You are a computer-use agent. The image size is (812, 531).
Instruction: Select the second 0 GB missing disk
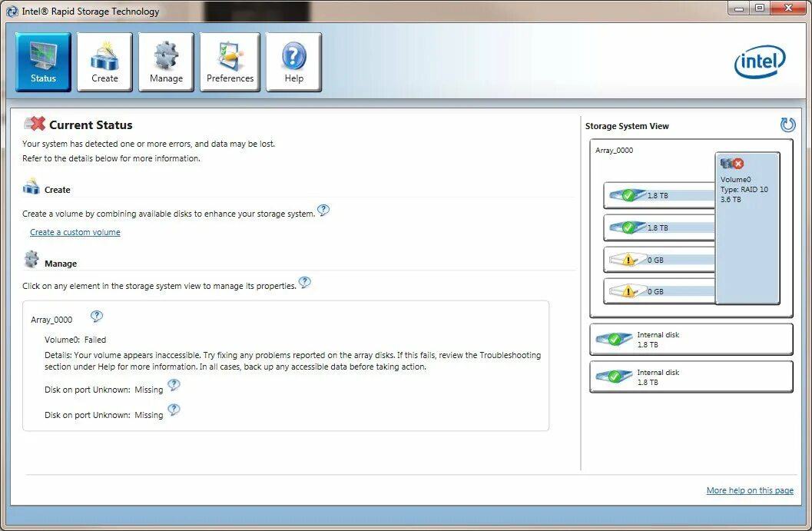click(x=659, y=291)
